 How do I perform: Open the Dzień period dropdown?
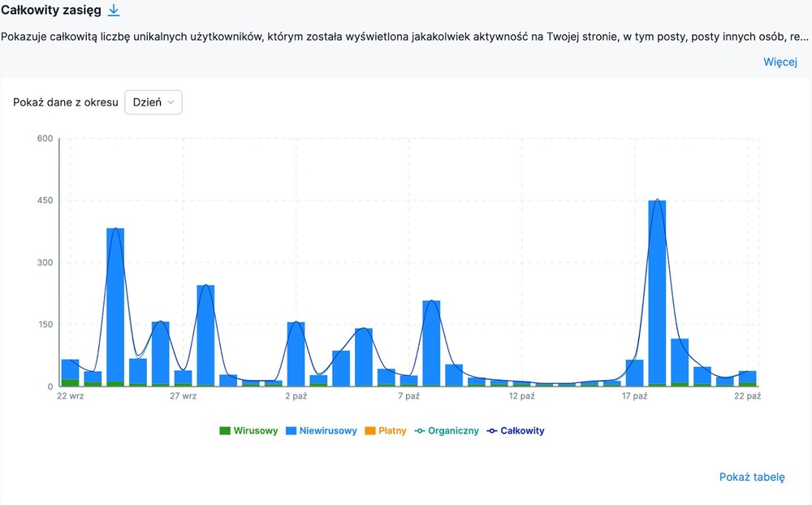(x=153, y=102)
